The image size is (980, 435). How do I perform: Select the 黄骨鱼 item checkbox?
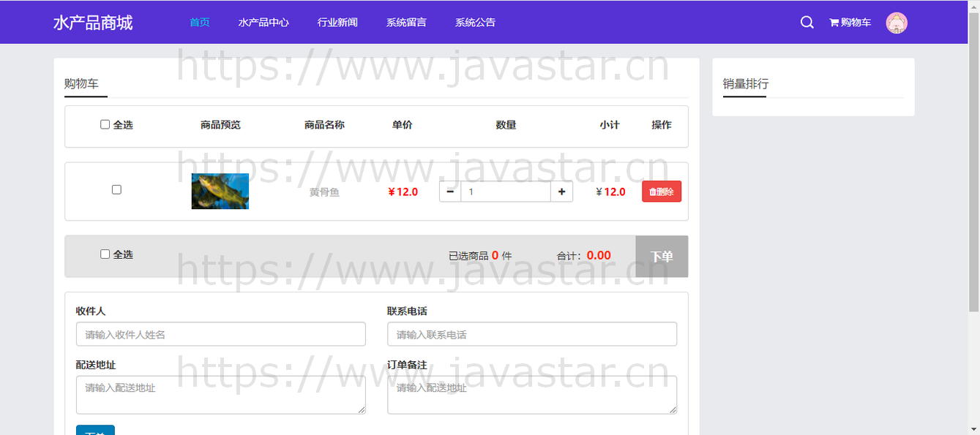[x=116, y=189]
